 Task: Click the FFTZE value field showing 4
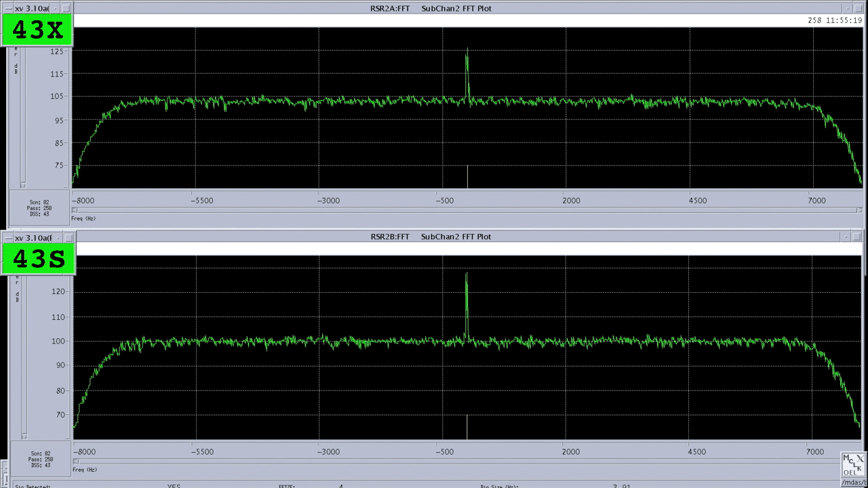point(340,485)
